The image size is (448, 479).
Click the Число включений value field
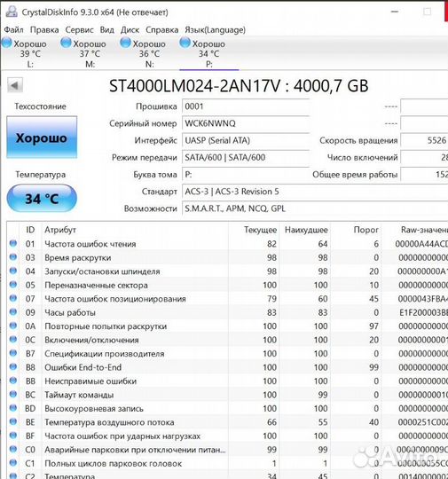pyautogui.click(x=424, y=158)
